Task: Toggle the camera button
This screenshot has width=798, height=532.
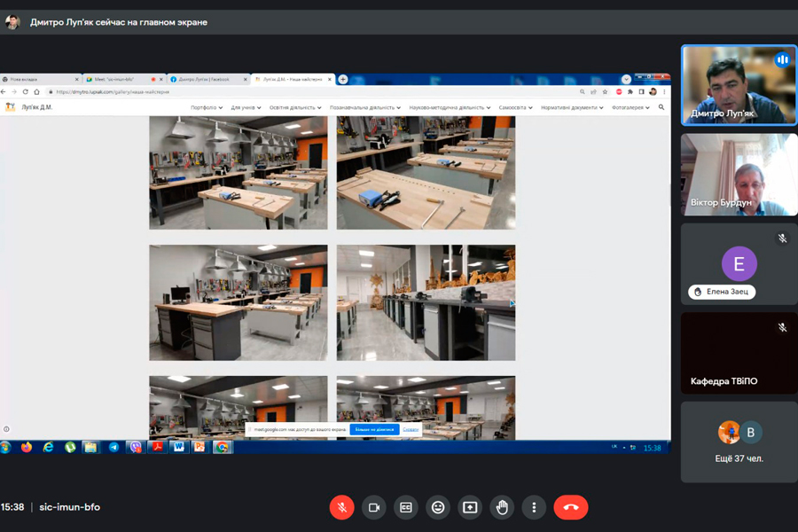Action: click(373, 507)
